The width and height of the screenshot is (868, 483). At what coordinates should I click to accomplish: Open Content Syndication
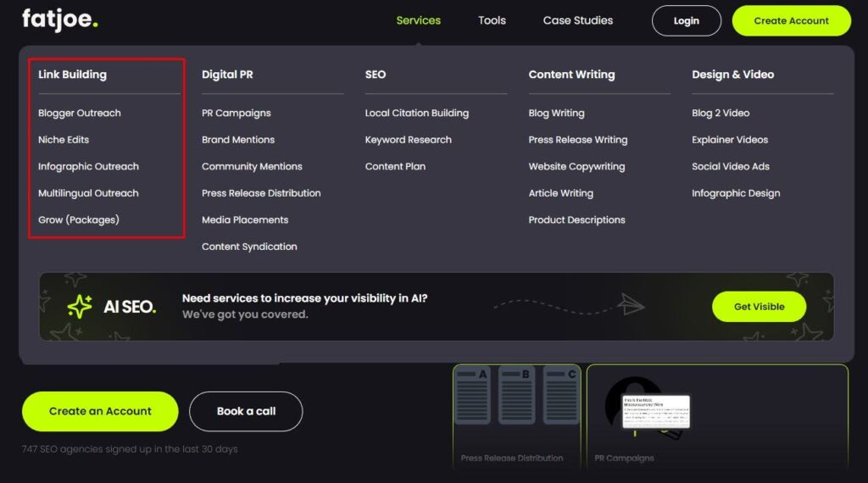click(x=250, y=247)
